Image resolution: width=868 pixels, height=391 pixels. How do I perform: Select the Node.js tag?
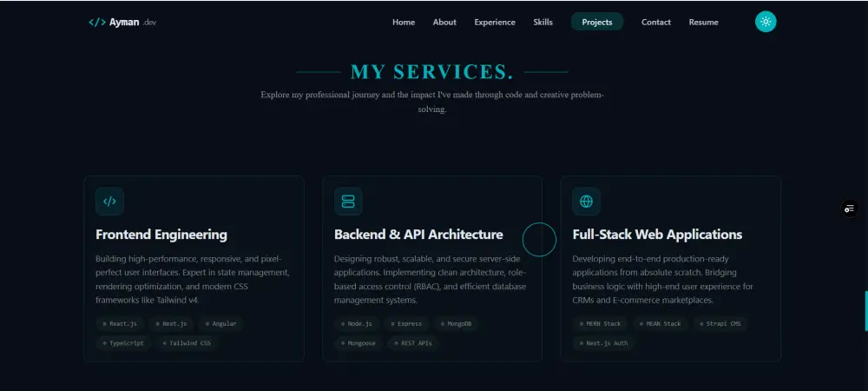[x=357, y=323]
